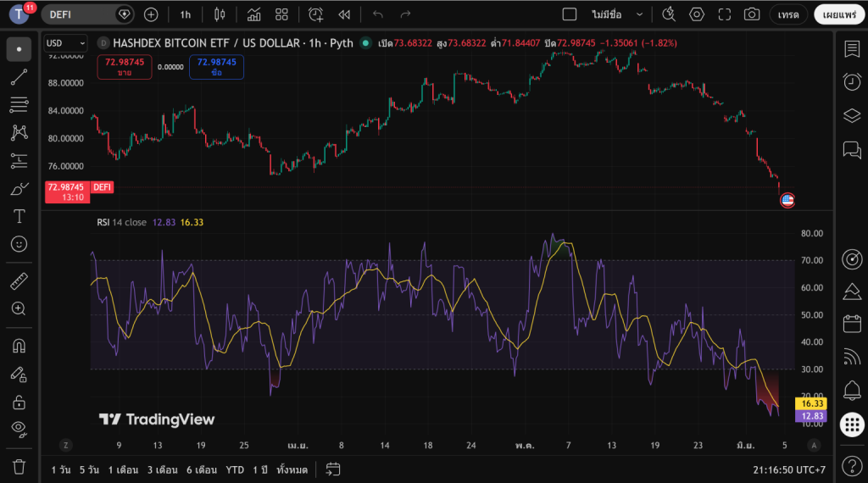
Task: Open the help center question mark
Action: pyautogui.click(x=852, y=466)
